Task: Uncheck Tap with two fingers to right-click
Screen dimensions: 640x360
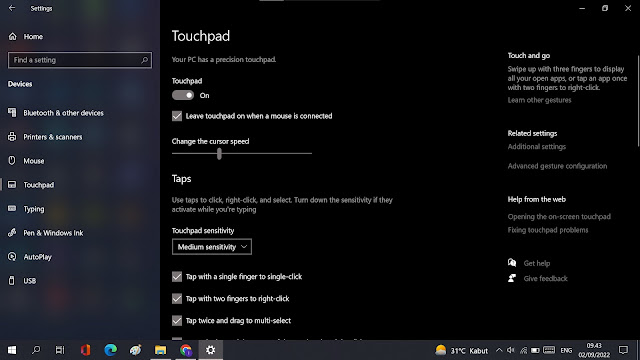Action: pyautogui.click(x=177, y=299)
